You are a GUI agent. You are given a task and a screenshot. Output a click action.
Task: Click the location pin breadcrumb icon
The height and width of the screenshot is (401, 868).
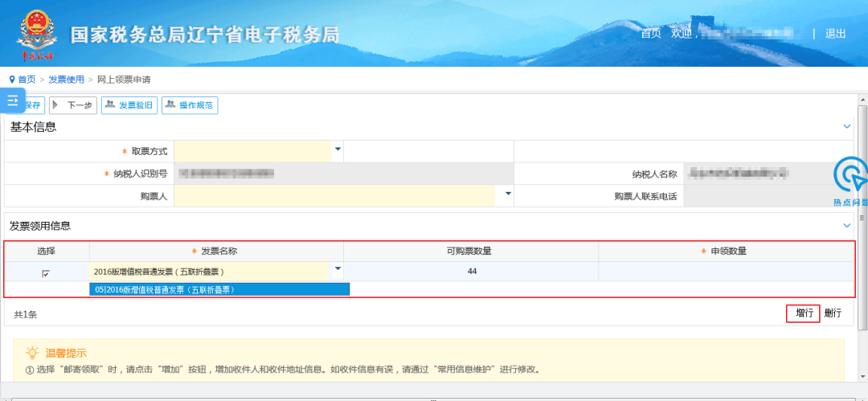click(x=12, y=80)
